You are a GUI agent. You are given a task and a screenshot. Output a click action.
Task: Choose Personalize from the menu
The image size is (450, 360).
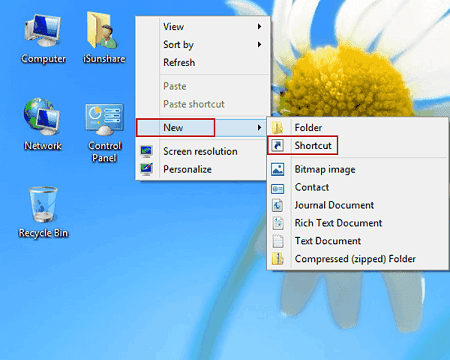point(202,169)
